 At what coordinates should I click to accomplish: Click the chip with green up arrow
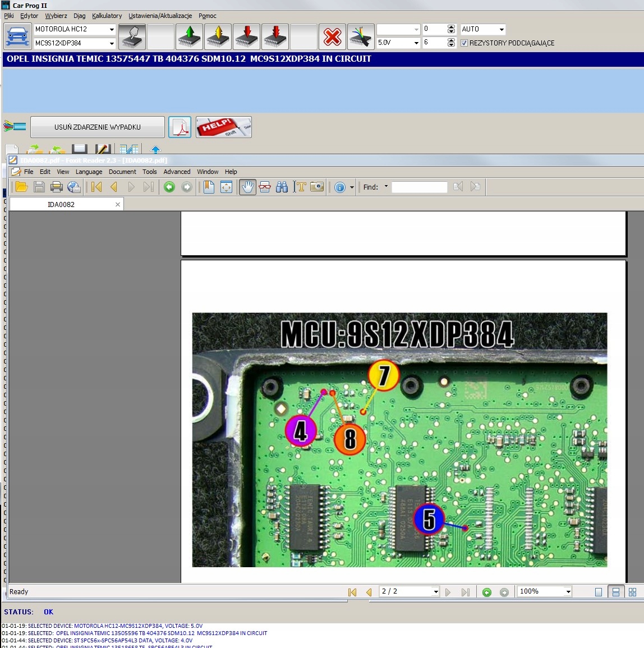(x=189, y=36)
